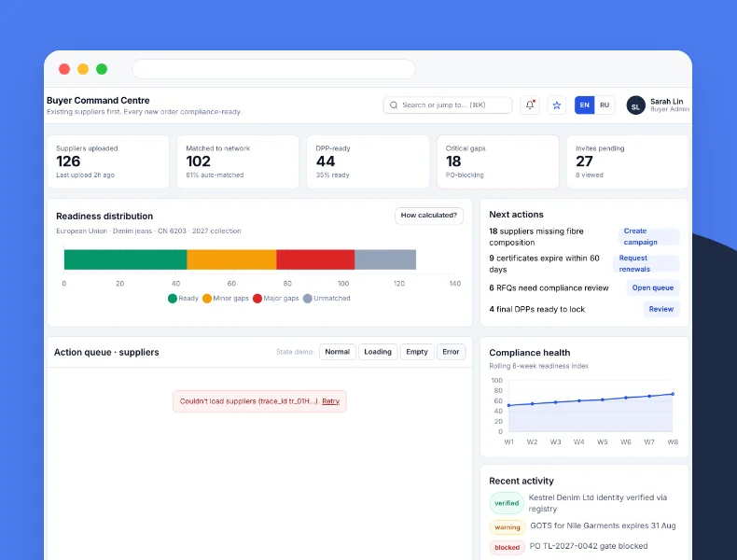Open the Critical gaps stat card

[498, 161]
